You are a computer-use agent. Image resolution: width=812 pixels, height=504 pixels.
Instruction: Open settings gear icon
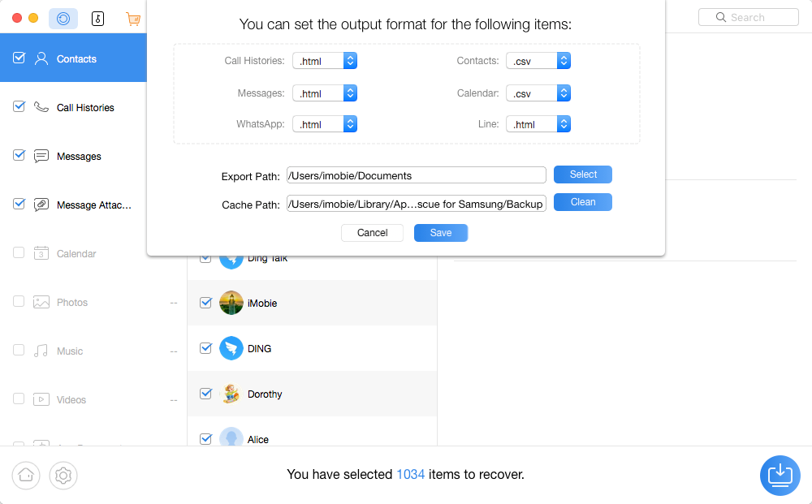[63, 476]
